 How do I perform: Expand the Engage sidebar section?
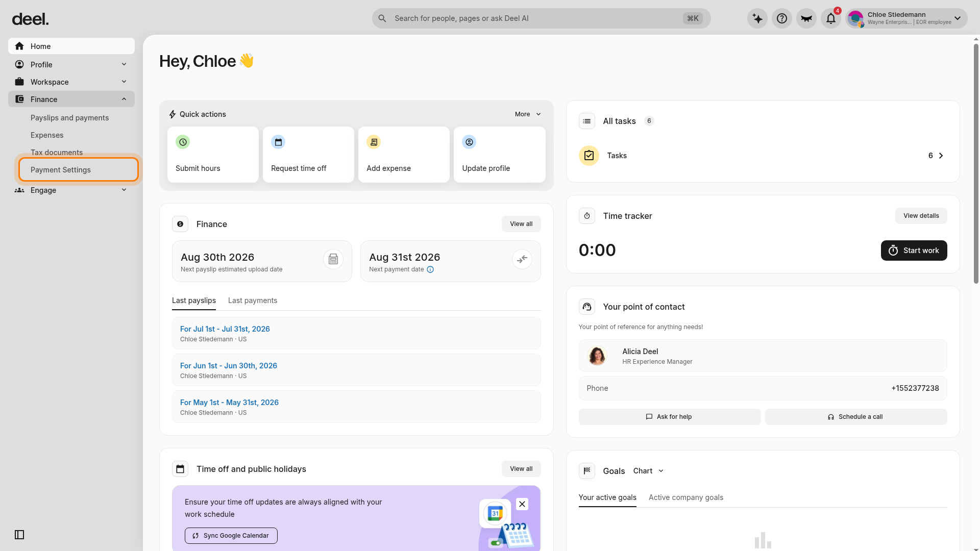pos(71,190)
